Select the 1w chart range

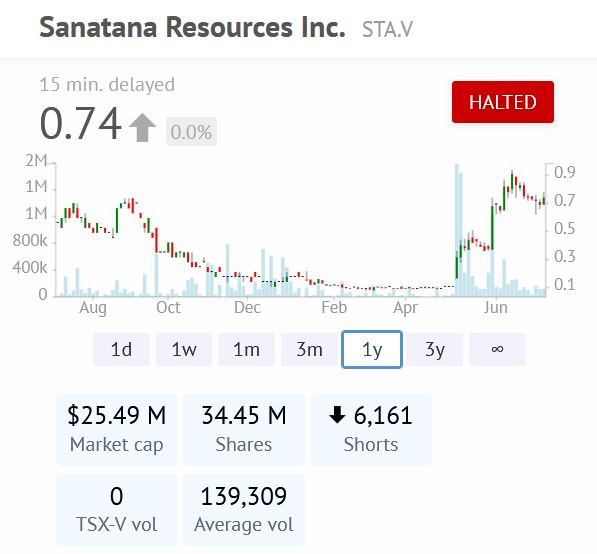184,349
